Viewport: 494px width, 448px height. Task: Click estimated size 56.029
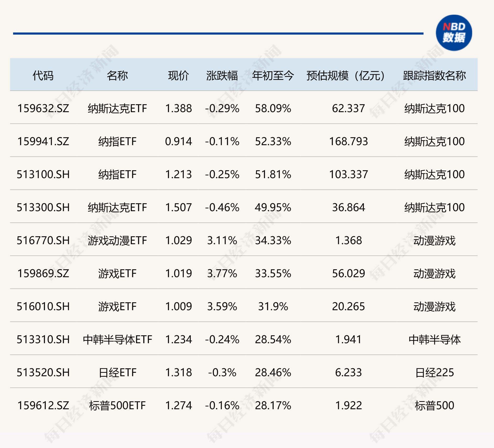coord(348,274)
